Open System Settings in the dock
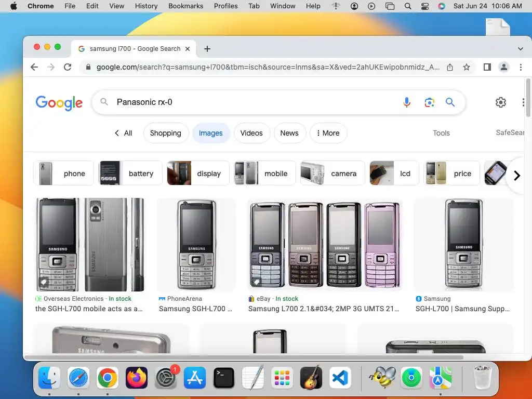The height and width of the screenshot is (399, 532). (166, 378)
